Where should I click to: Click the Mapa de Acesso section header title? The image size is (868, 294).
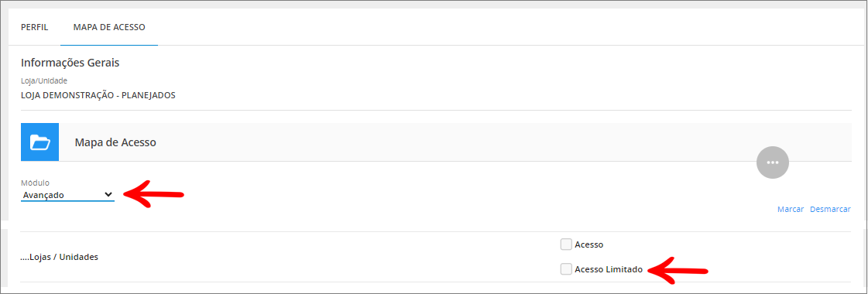(115, 142)
